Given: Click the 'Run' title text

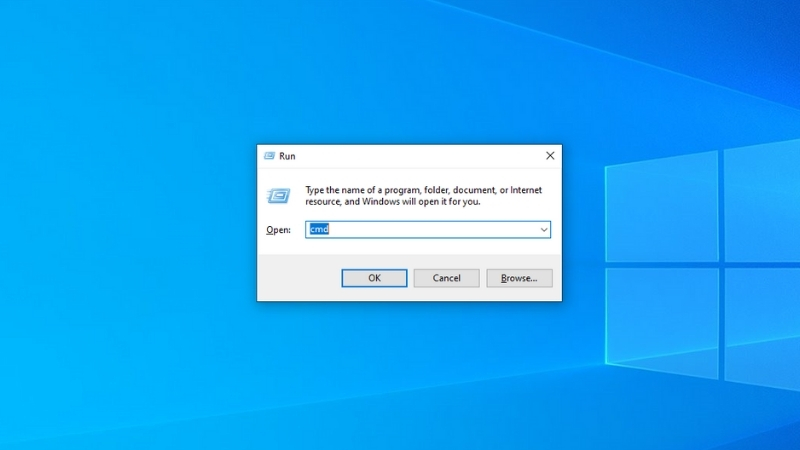Looking at the screenshot, I should [x=287, y=156].
